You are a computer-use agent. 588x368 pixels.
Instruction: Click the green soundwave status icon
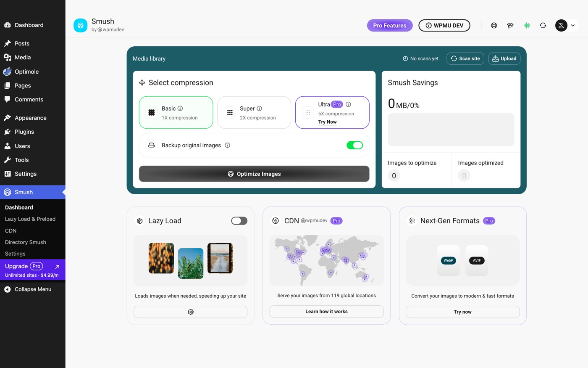[527, 26]
